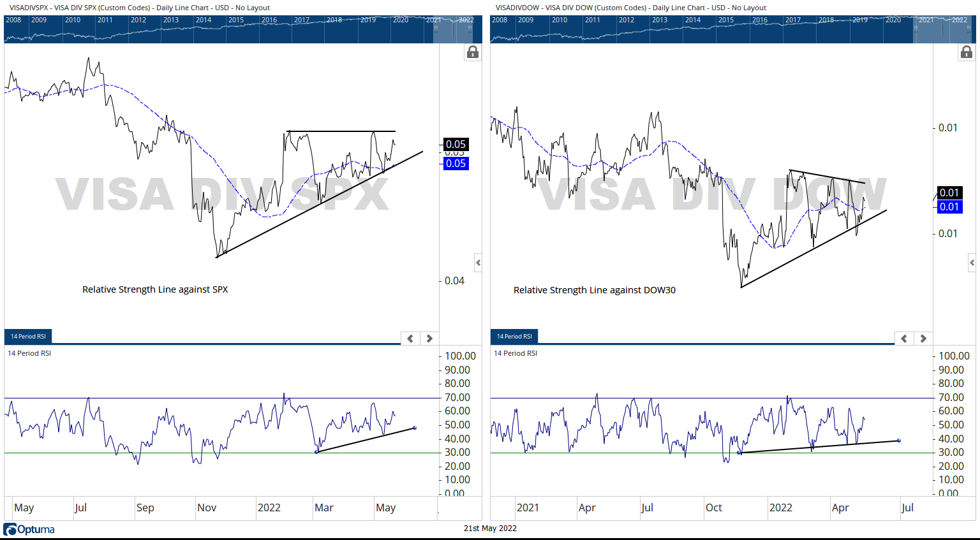
Task: Click the 0.04 price level on SPX scale
Action: click(454, 281)
